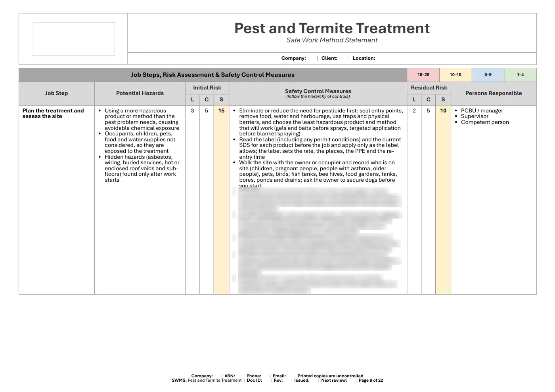Click the "Page 8 of 22" page indicator
This screenshot has height=392, width=555.
[371, 381]
